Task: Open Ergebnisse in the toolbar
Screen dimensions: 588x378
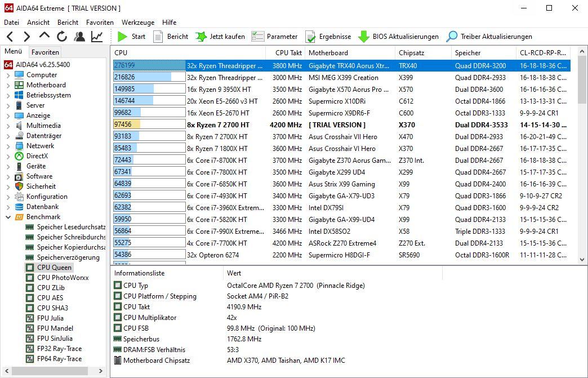Action: coord(328,37)
